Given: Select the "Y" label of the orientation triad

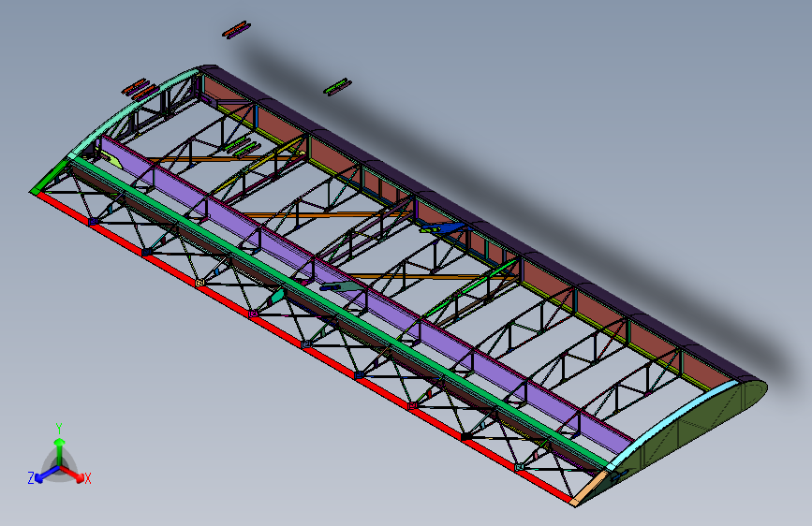Looking at the screenshot, I should pos(59,429).
